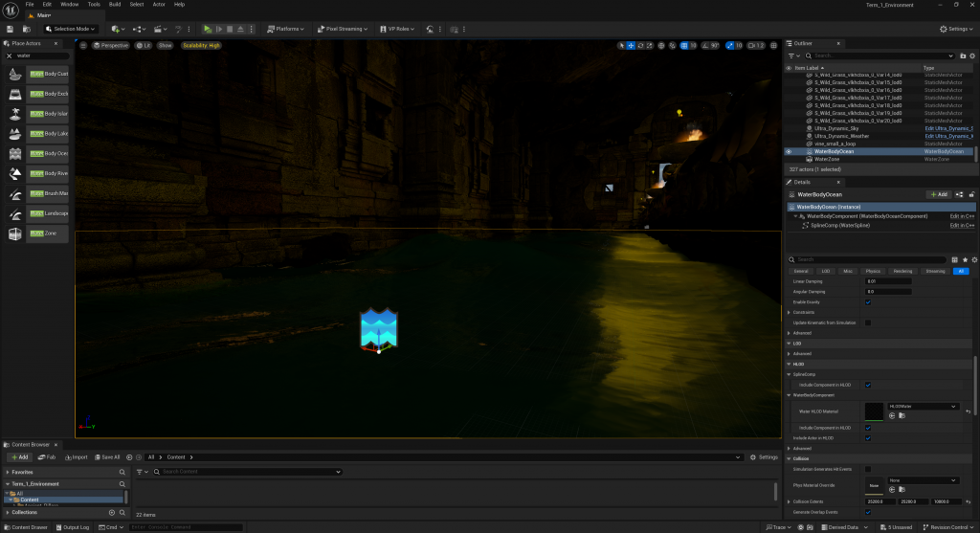
Task: Select the Water Body Lake icon
Action: (15, 134)
